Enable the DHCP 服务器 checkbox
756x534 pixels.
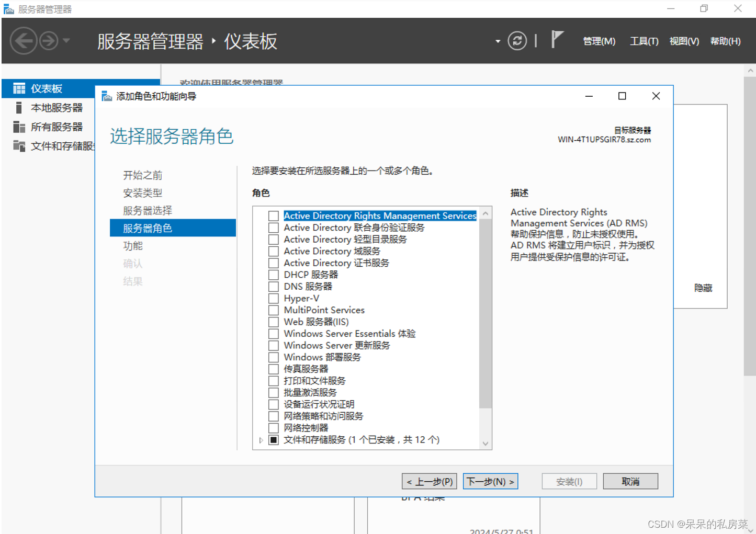(274, 275)
